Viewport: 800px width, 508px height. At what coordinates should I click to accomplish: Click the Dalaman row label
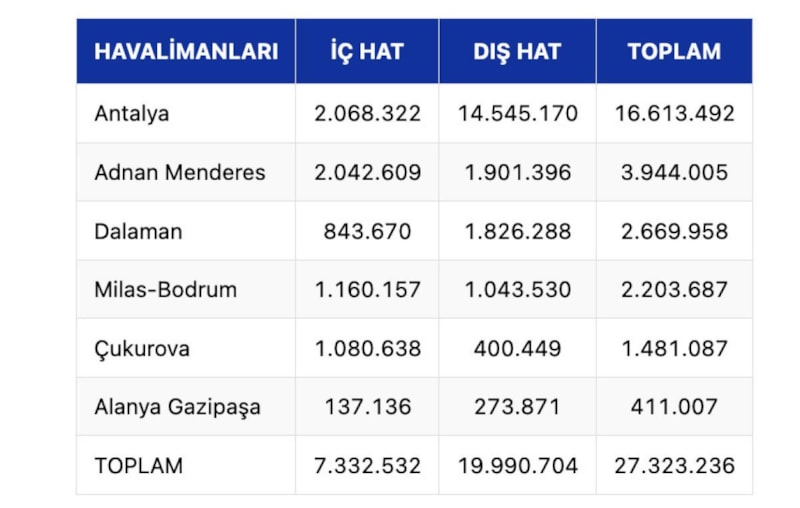click(x=137, y=231)
